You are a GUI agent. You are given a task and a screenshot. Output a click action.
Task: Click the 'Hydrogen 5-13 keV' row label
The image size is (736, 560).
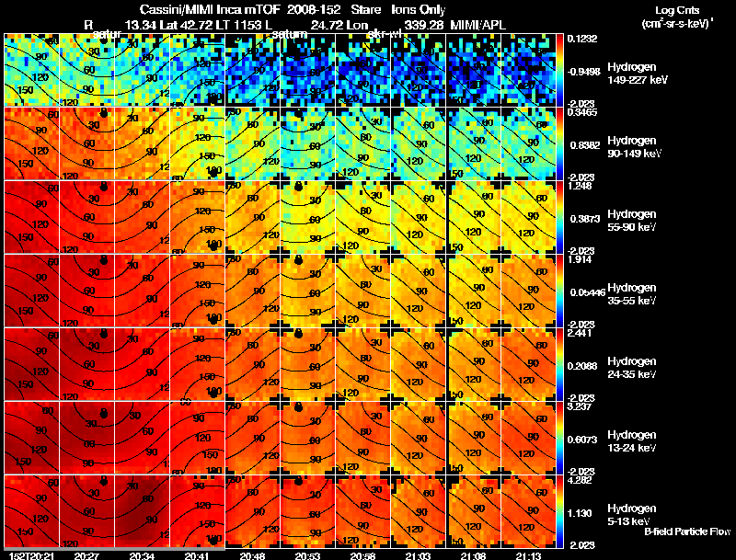632,515
